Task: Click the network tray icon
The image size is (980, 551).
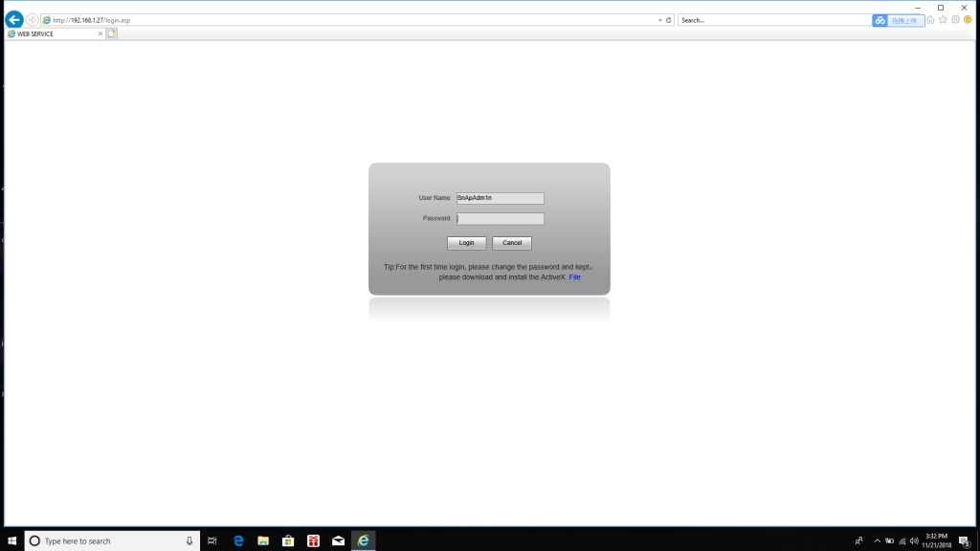Action: click(902, 541)
